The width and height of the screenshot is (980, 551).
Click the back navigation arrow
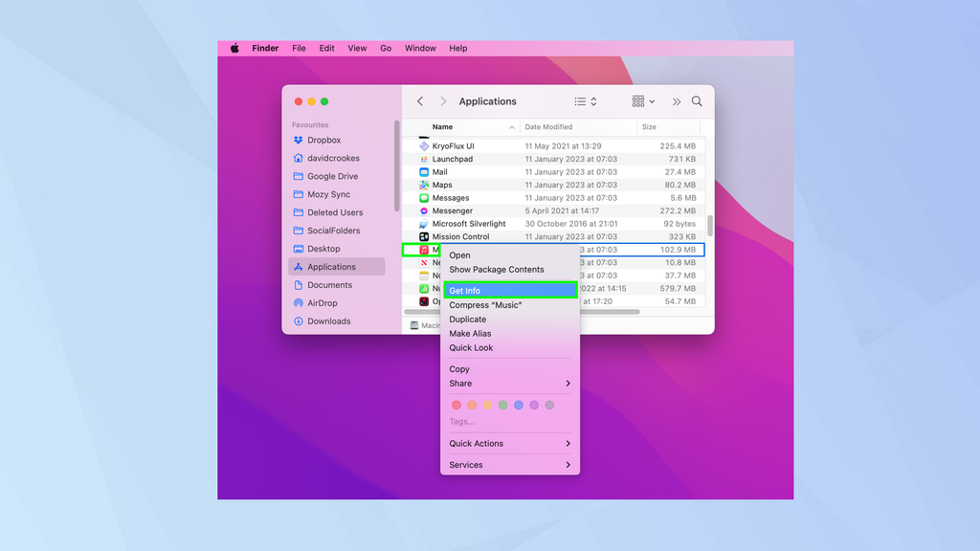[x=419, y=100]
